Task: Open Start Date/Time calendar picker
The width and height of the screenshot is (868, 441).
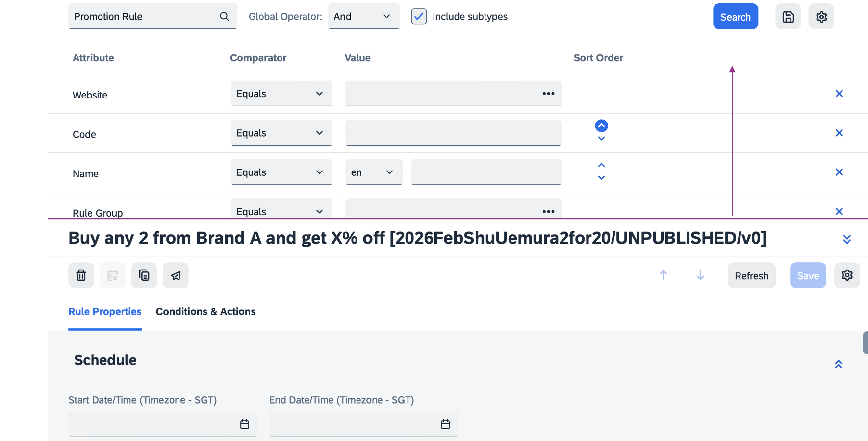Action: point(245,424)
